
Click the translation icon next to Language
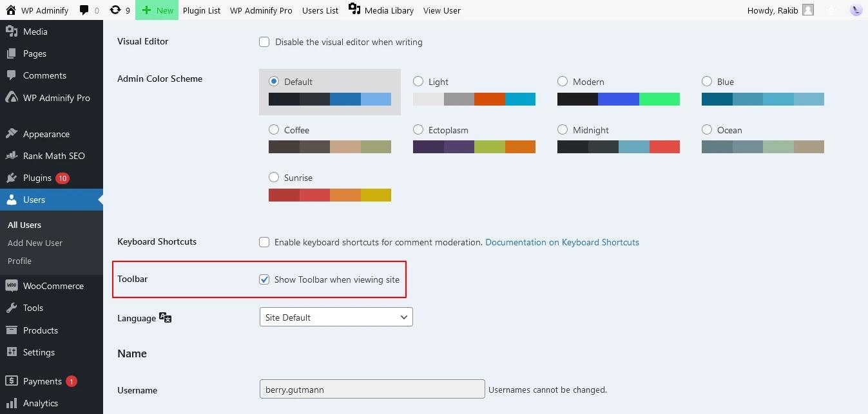tap(165, 317)
